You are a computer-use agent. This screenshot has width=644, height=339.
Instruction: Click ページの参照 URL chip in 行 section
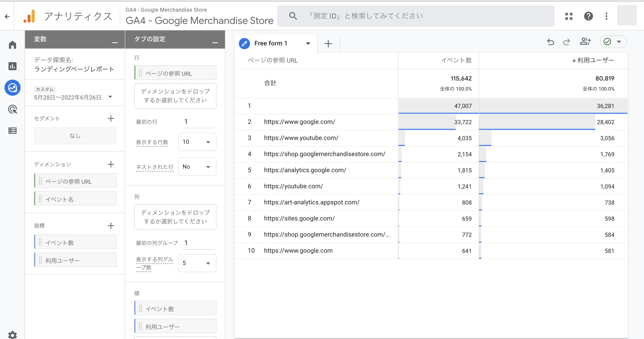point(175,73)
